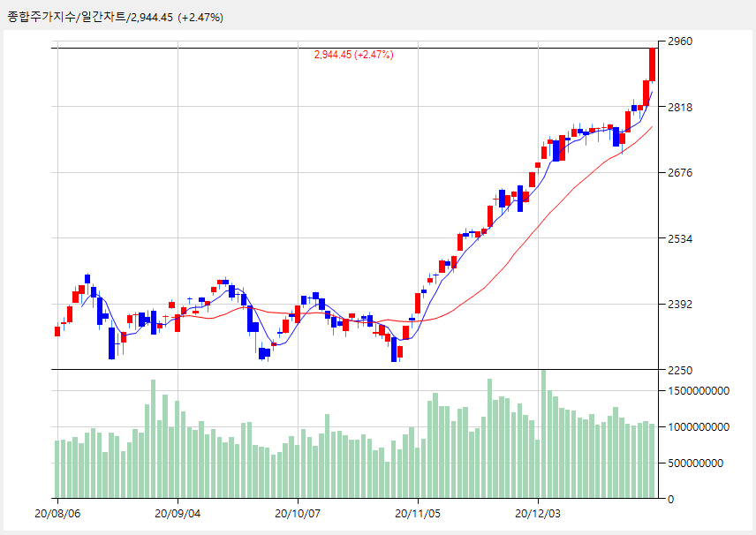The height and width of the screenshot is (535, 756).
Task: Click the zero label on volume axis
Action: pos(670,500)
